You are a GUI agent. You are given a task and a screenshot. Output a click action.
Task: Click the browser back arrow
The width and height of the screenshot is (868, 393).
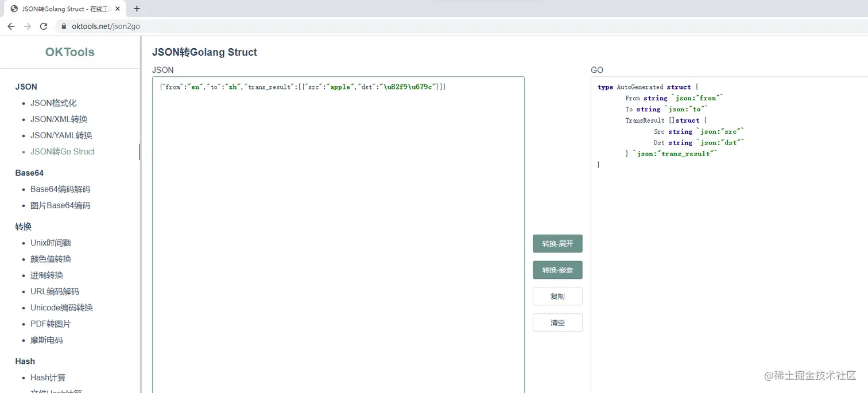click(x=11, y=26)
